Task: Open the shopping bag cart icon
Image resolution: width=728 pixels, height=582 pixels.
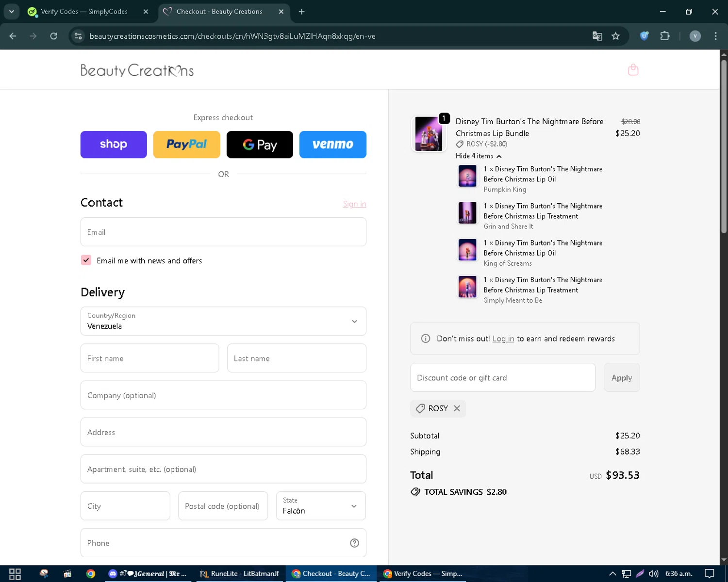Action: point(633,70)
